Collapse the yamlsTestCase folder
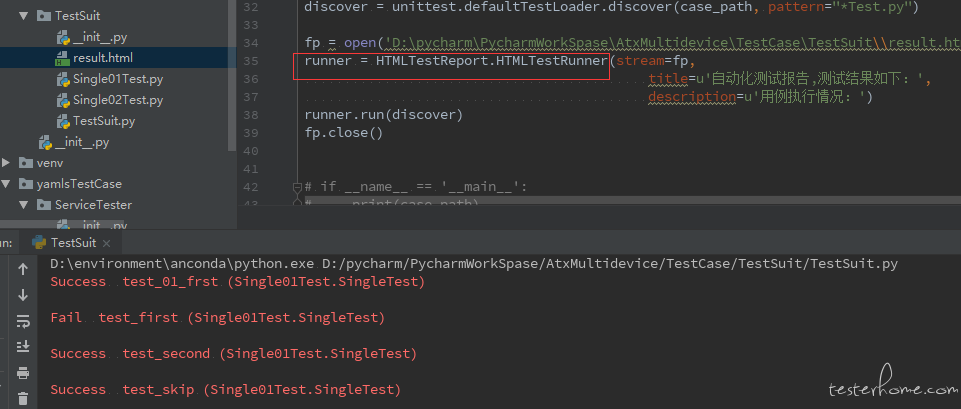Viewport: 961px width, 409px height. (x=6, y=184)
